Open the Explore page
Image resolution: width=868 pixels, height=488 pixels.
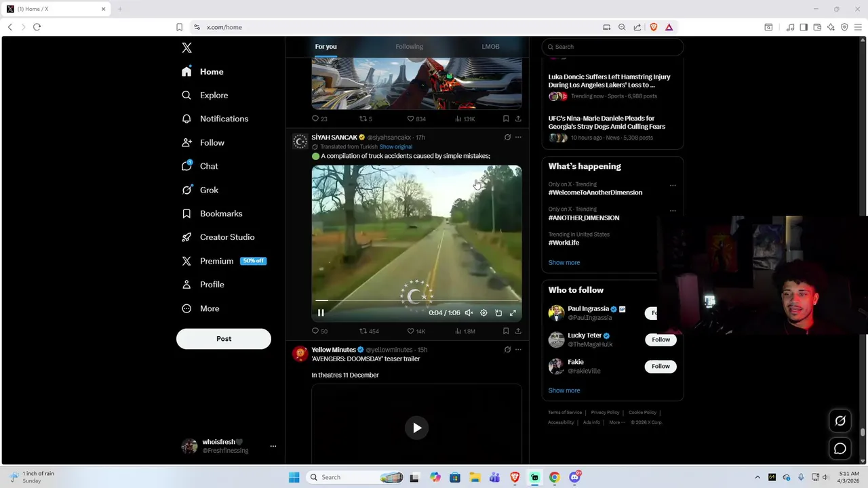tap(205, 96)
